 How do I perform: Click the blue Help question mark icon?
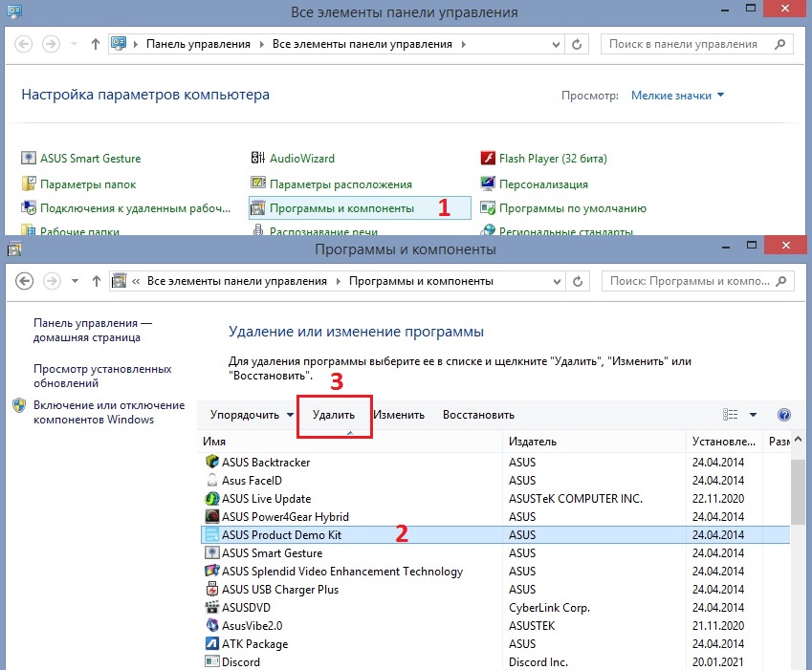coord(784,415)
